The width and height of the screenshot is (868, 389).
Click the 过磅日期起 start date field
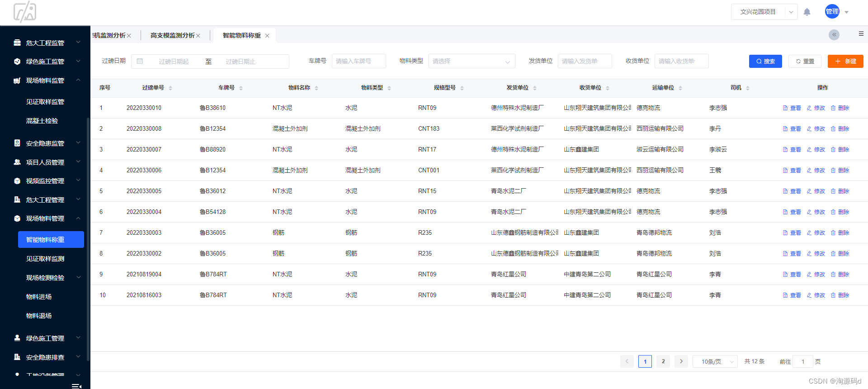point(174,62)
